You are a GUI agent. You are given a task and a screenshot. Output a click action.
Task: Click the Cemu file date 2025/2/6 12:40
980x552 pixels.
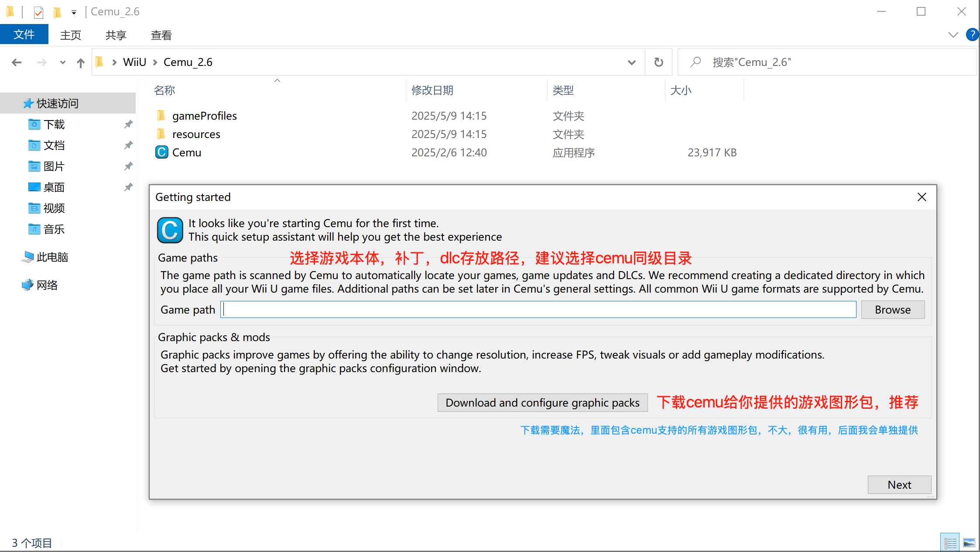point(449,152)
